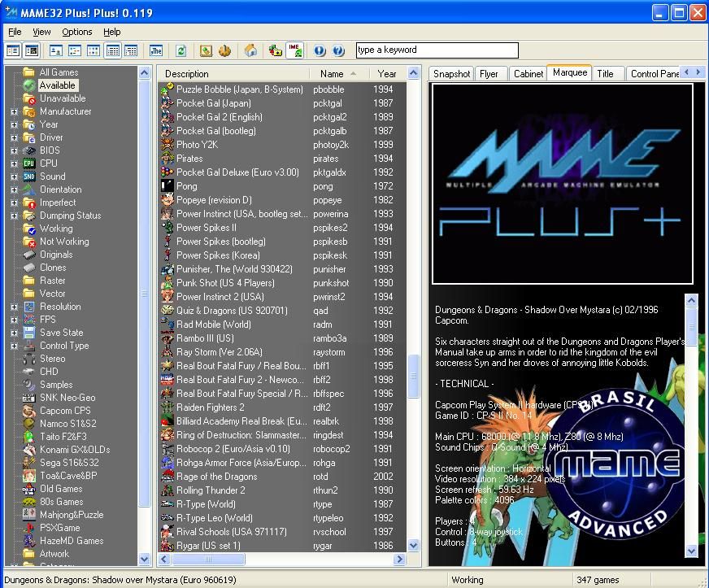Image resolution: width=709 pixels, height=588 pixels.
Task: Sort games by the Description column header
Action: (233, 74)
